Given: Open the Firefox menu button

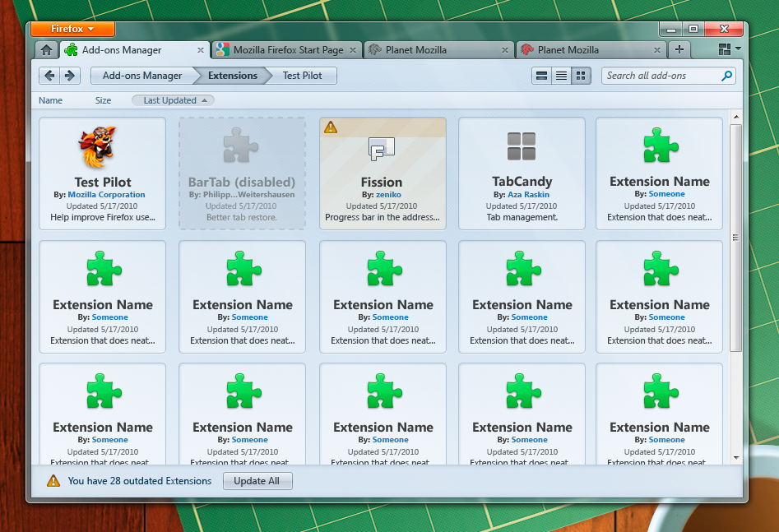Looking at the screenshot, I should point(72,29).
